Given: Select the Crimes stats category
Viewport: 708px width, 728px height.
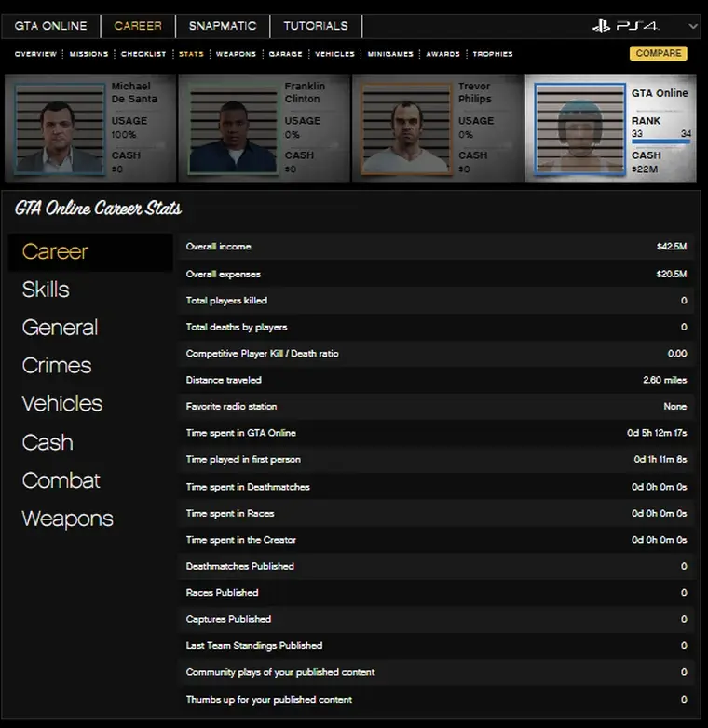Looking at the screenshot, I should click(57, 366).
